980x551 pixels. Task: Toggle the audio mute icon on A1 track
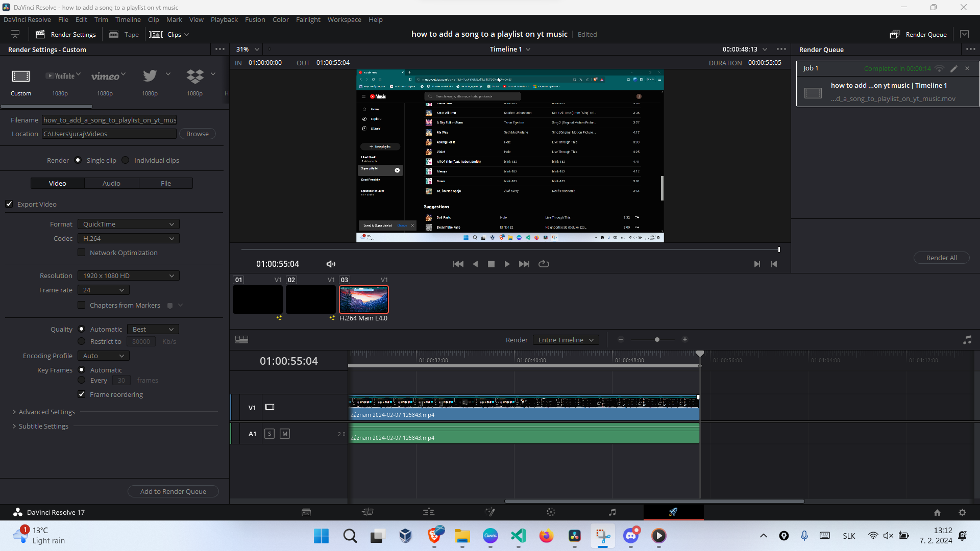pyautogui.click(x=285, y=433)
